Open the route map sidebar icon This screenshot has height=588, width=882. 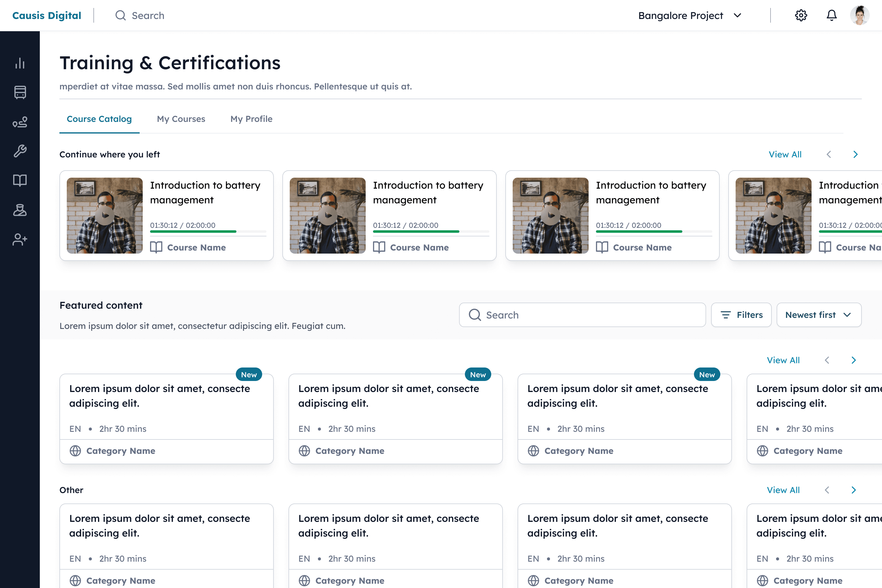(20, 122)
